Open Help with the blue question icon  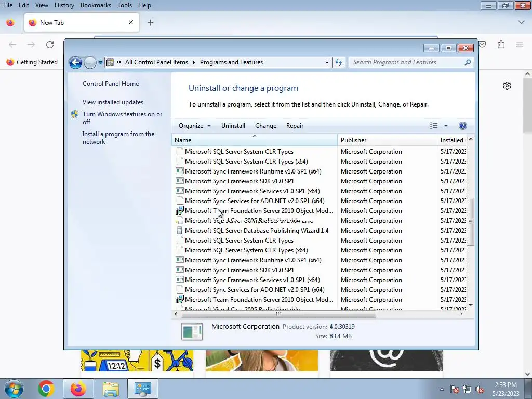click(462, 126)
